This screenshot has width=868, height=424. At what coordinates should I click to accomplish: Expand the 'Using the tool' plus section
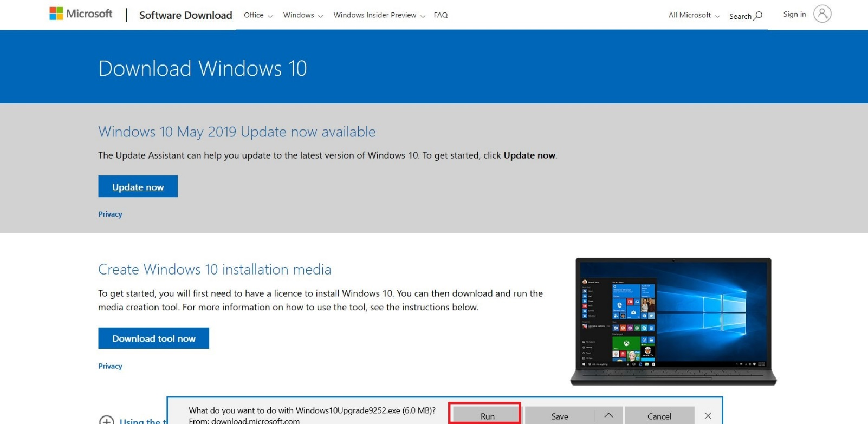click(107, 420)
